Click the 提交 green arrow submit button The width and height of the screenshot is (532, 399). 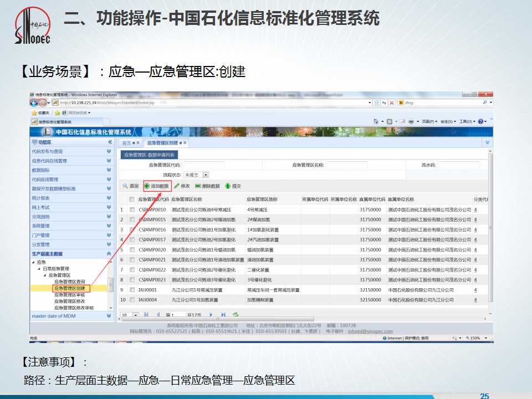[x=233, y=186]
